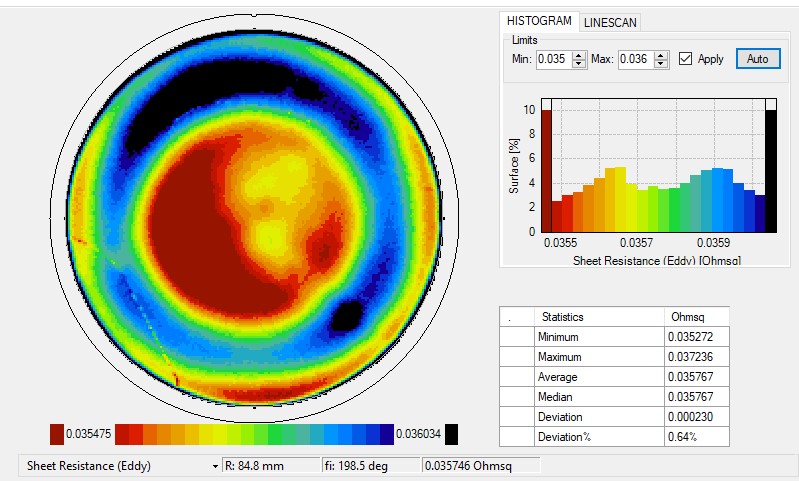
Task: Click the R: 84.8 mm status field
Action: [271, 466]
